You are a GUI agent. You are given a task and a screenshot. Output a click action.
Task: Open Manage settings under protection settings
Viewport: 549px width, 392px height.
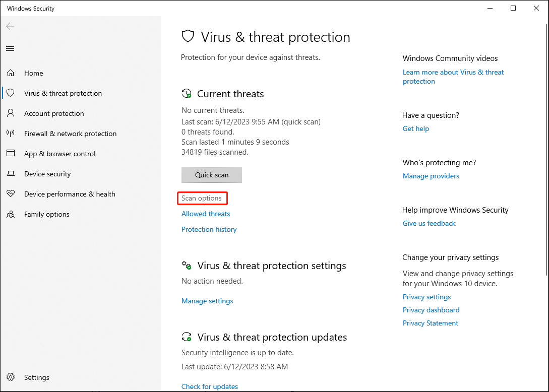coord(207,301)
